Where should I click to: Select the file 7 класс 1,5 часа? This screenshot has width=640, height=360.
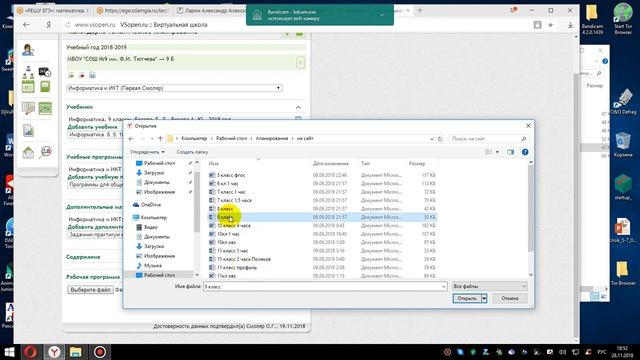coord(234,200)
